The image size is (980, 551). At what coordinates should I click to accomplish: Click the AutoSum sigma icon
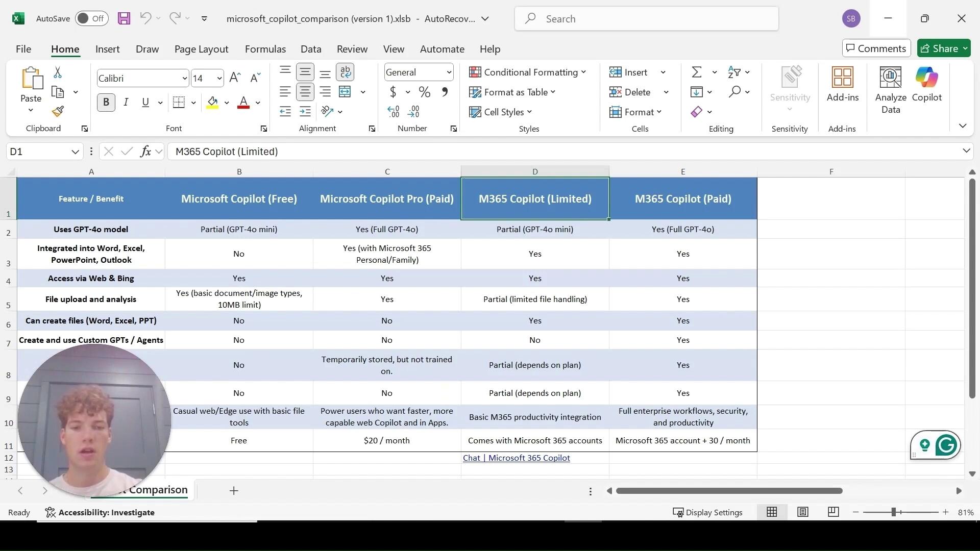pos(696,72)
